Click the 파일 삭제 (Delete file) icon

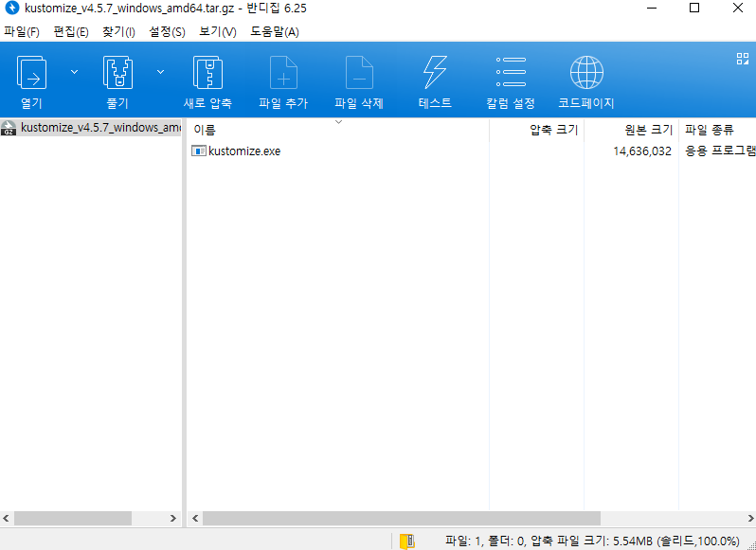point(359,72)
